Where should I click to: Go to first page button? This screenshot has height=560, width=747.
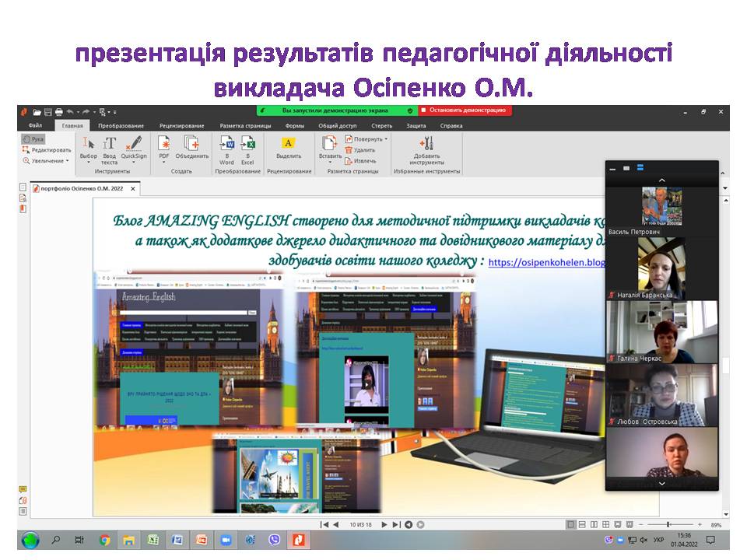click(324, 524)
